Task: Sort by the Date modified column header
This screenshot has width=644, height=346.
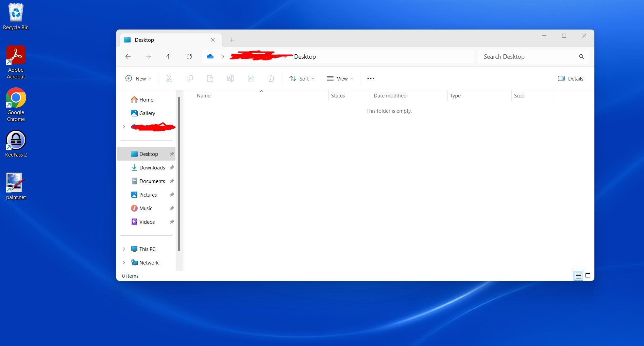Action: [x=409, y=96]
